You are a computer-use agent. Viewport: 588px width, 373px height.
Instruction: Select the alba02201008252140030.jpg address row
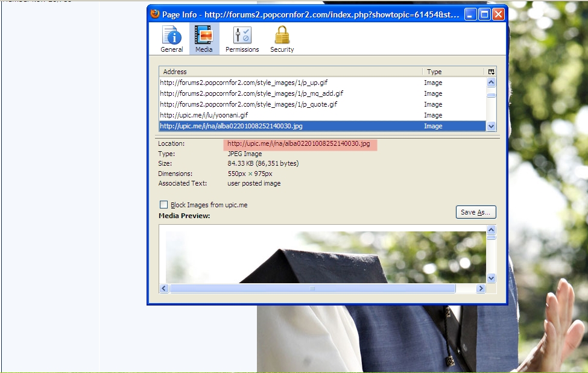pyautogui.click(x=323, y=126)
